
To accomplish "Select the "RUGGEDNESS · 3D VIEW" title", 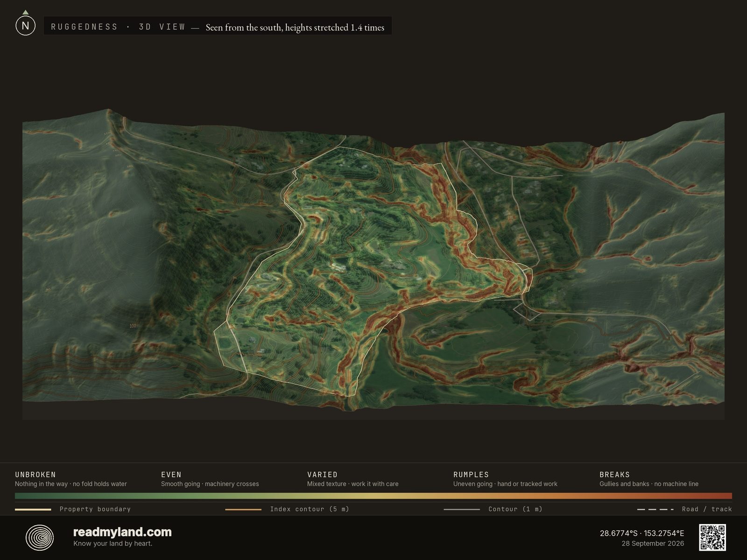I will tap(118, 27).
